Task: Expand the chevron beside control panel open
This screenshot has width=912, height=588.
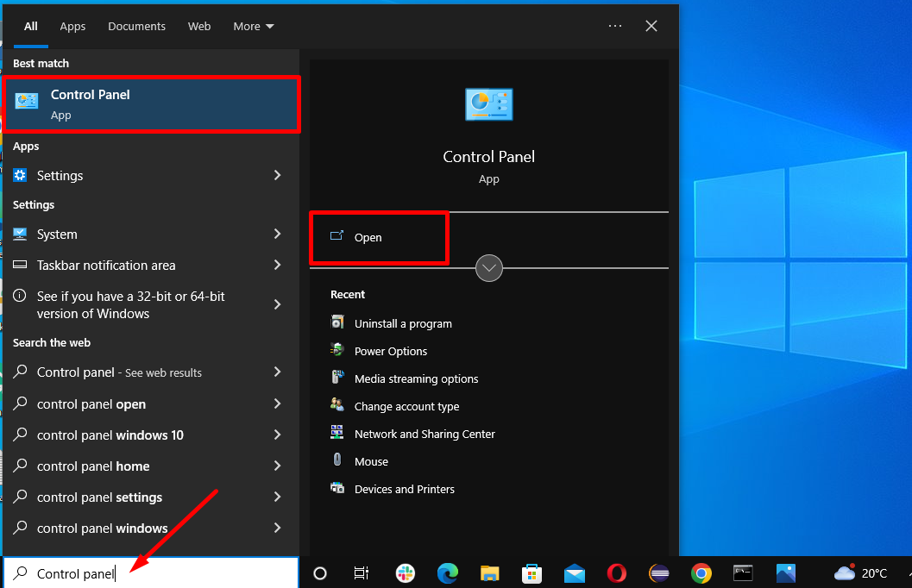Action: pyautogui.click(x=278, y=403)
